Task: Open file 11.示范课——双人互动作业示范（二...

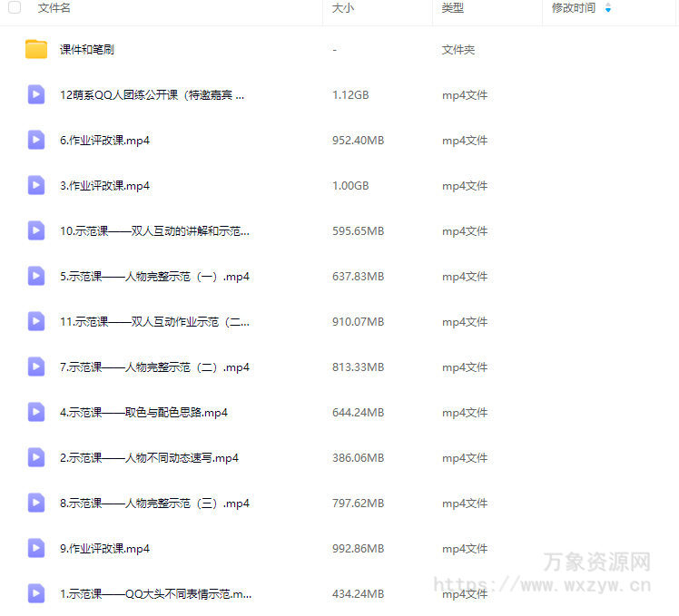Action: point(154,322)
